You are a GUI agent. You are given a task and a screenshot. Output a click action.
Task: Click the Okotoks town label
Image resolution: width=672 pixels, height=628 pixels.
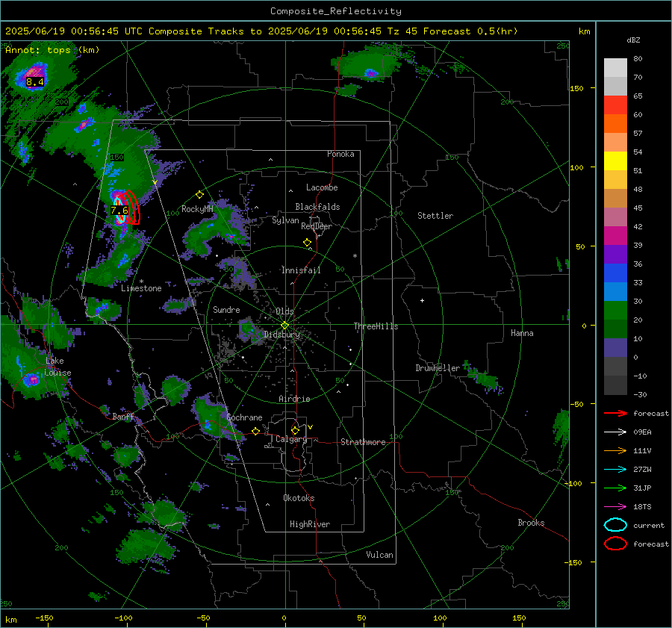(x=299, y=498)
